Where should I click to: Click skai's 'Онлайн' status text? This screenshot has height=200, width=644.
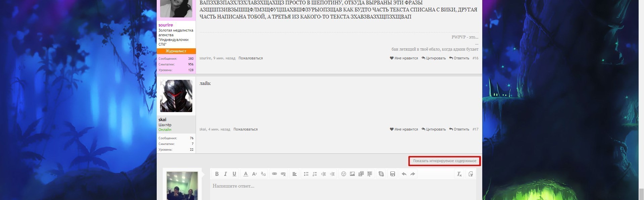click(x=165, y=130)
